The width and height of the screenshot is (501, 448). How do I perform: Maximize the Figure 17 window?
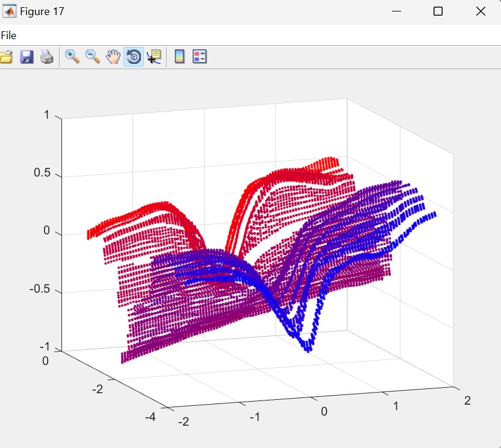(x=438, y=11)
